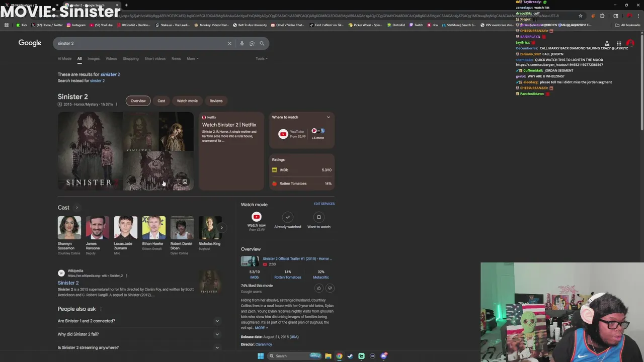Select the Overview chip
Screen dimensions: 644x362
coord(138,101)
